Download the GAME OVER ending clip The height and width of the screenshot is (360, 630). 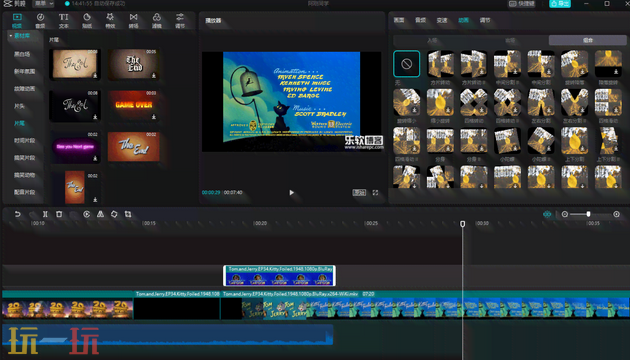[x=153, y=117]
